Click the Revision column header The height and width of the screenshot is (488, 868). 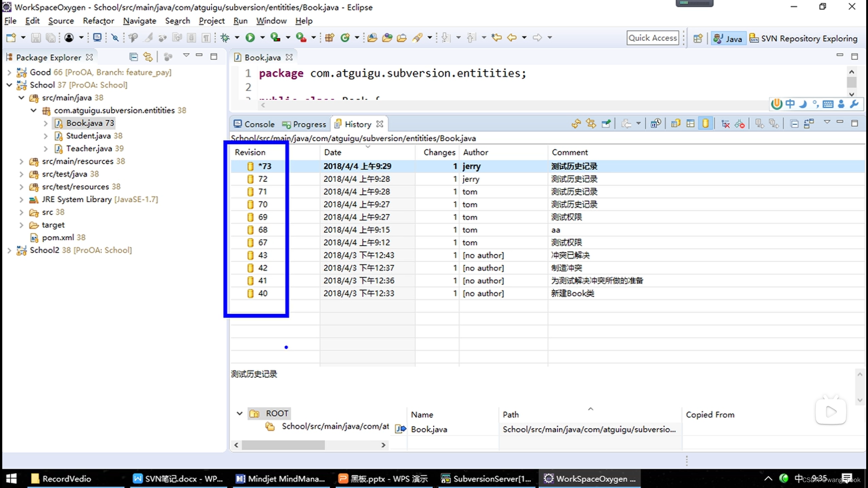(275, 152)
